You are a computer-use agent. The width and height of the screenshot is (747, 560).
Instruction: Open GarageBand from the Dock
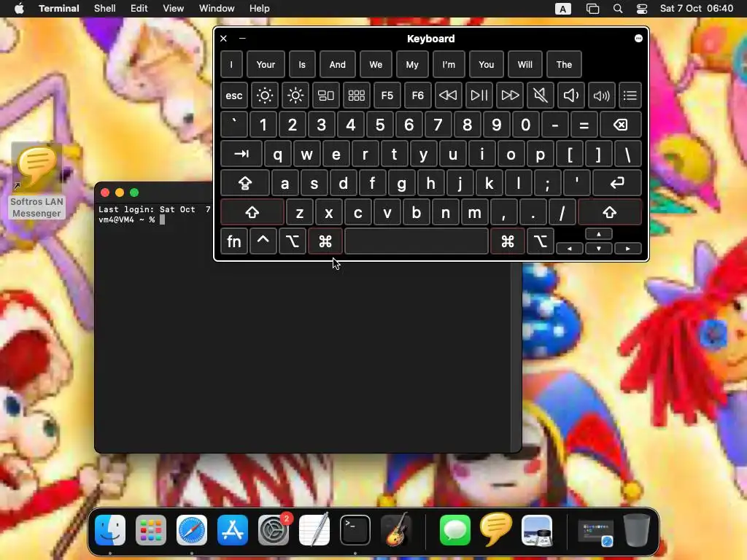click(x=396, y=530)
